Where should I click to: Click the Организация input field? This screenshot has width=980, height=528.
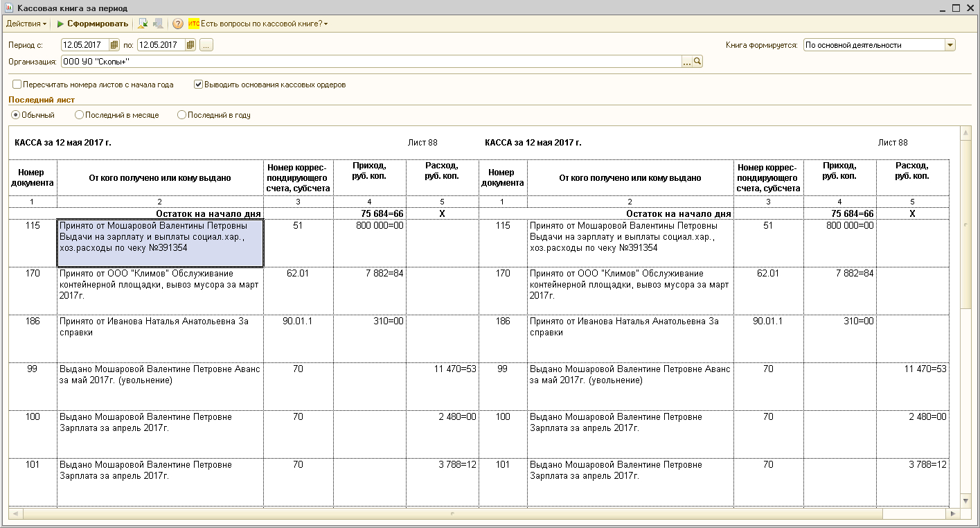pos(371,62)
